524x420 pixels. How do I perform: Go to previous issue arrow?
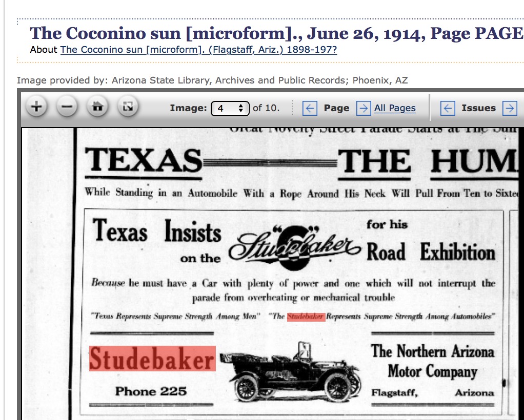448,109
